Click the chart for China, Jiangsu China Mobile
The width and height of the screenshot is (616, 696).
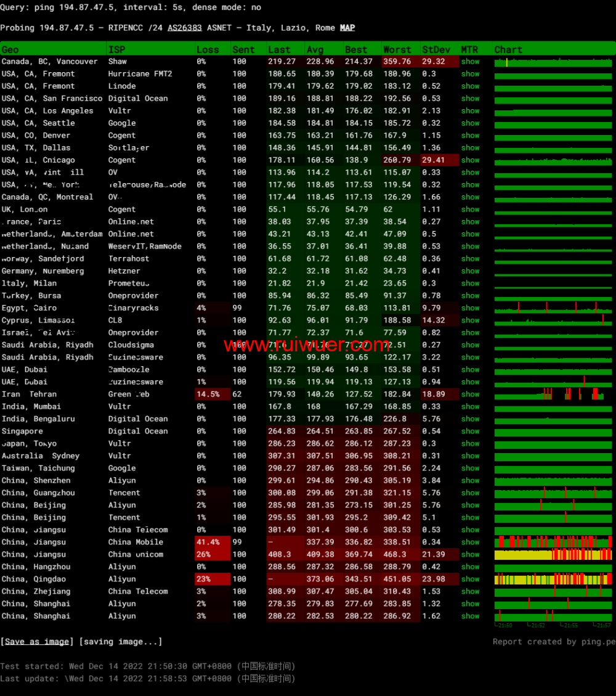click(553, 542)
